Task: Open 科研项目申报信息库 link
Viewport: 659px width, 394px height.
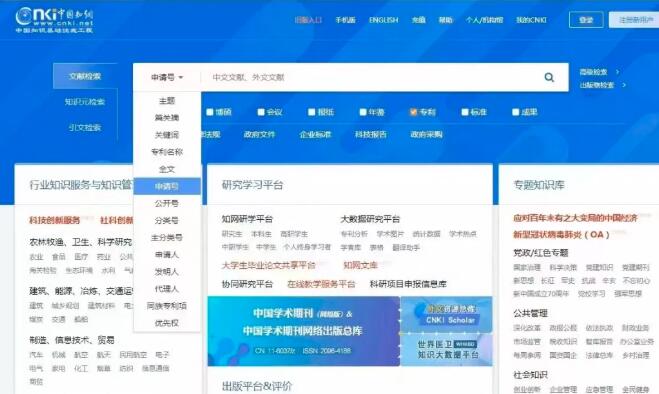Action: (x=408, y=284)
